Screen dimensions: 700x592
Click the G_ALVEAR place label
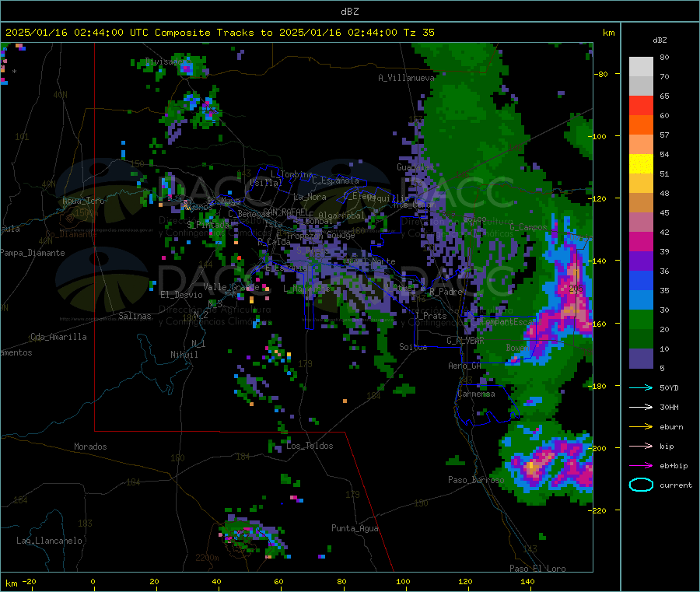pos(465,341)
